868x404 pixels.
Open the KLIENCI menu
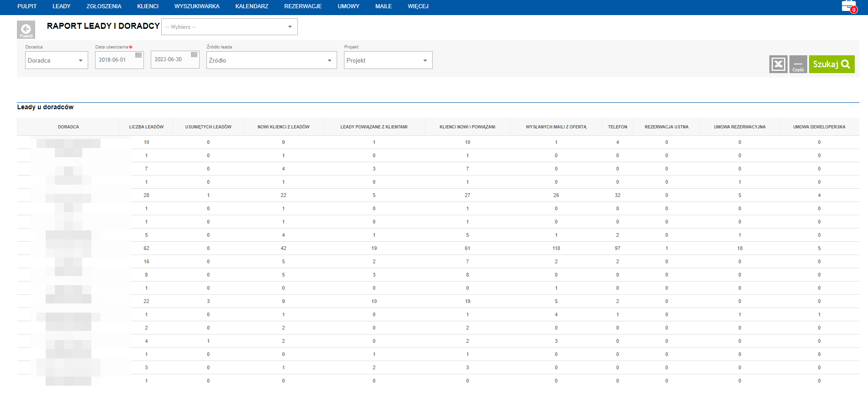148,6
